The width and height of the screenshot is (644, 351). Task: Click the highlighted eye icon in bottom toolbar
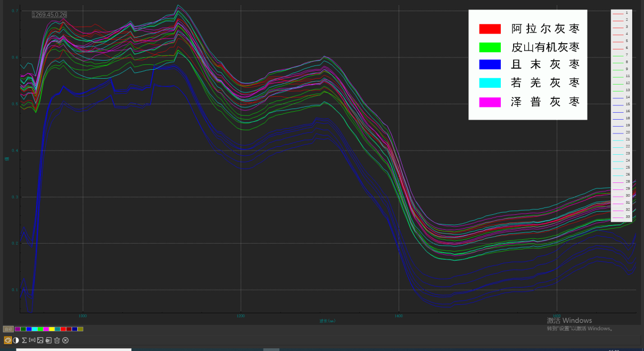8,340
